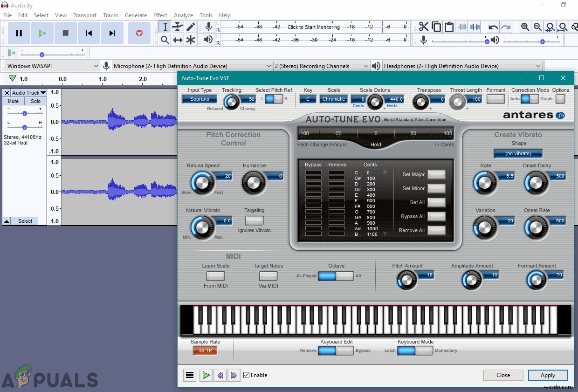
Task: Click the Set Major button in Auto-Tune
Action: (436, 174)
